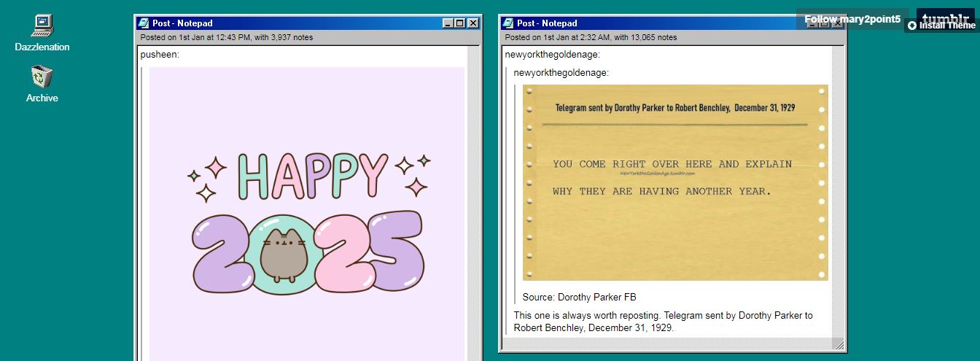980x361 pixels.
Task: Minimize the pusheen Post - Notepad window
Action: [x=448, y=23]
